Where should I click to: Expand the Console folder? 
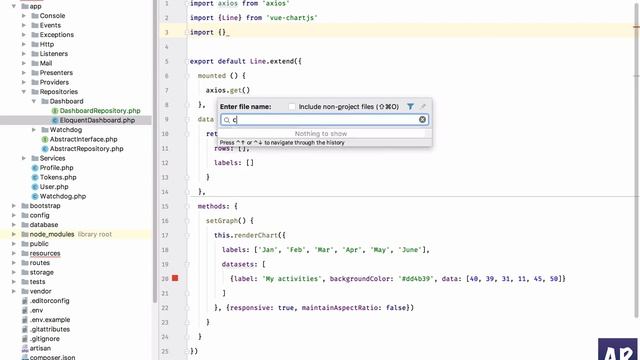click(24, 16)
